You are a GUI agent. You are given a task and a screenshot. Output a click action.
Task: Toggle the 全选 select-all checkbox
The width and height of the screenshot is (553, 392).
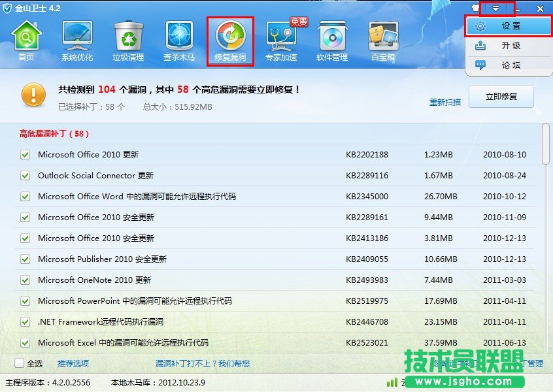(19, 365)
